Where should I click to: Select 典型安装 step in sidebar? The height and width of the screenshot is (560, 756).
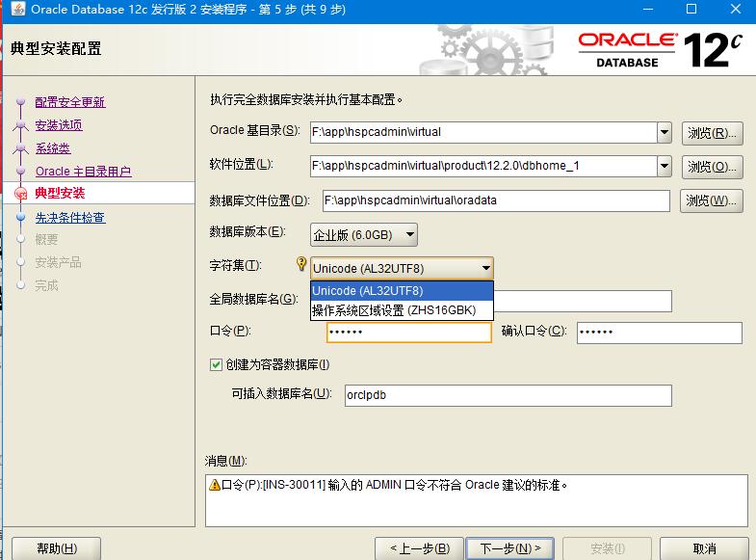coord(60,194)
